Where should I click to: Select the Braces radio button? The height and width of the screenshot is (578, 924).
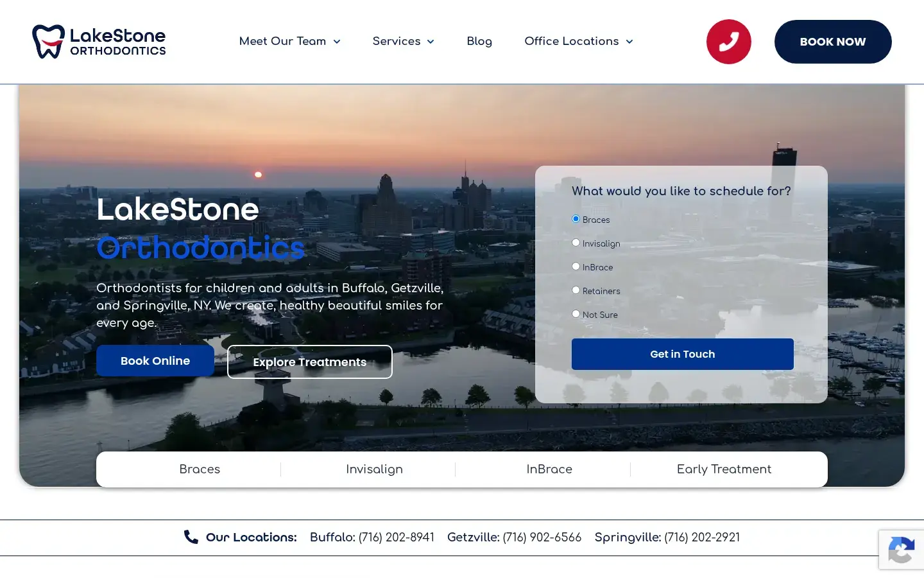pos(576,219)
